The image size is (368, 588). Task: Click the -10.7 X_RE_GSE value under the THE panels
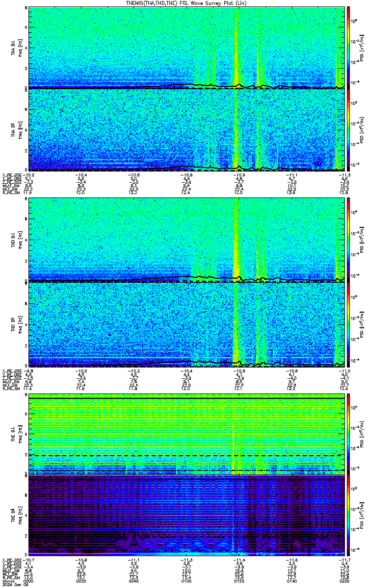pyautogui.click(x=28, y=559)
